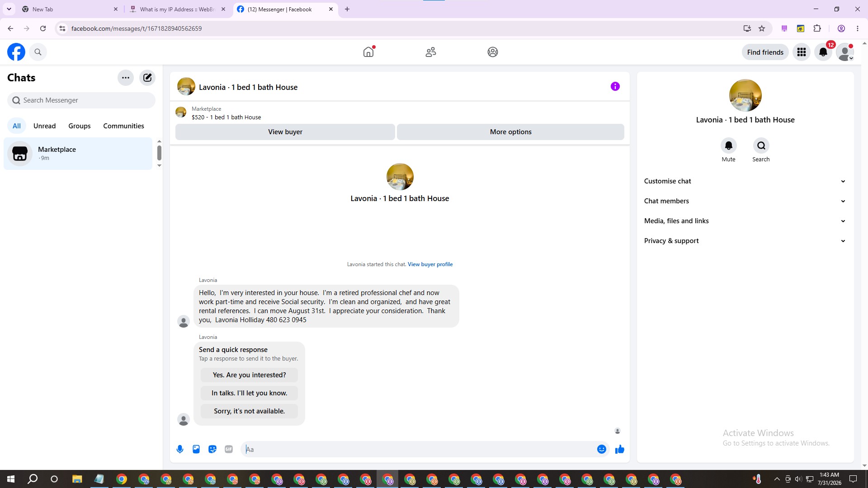This screenshot has height=488, width=868.
Task: Open the Chrome tab search dropdown
Action: pyautogui.click(x=9, y=9)
